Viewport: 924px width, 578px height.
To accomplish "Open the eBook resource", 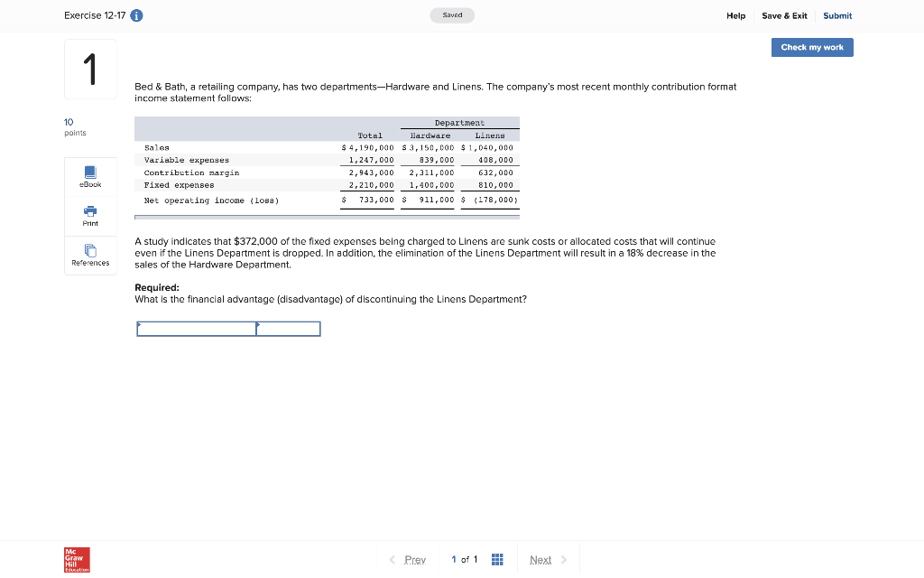I will tap(89, 177).
